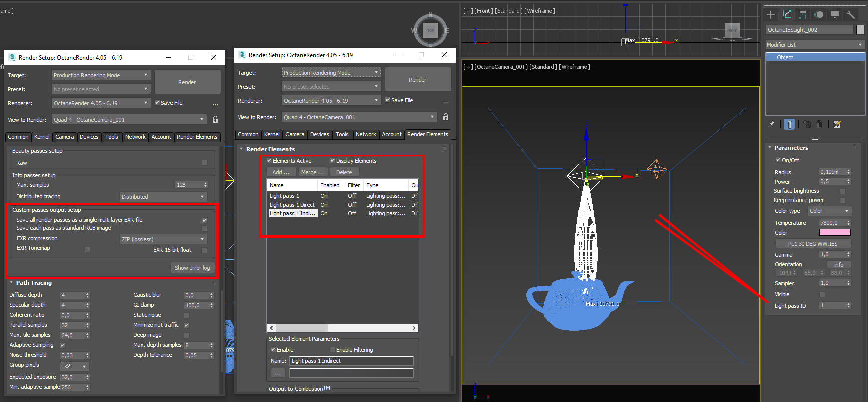Viewport: 868px width, 402px height.
Task: Open the EXR compression dropdown
Action: (x=163, y=239)
